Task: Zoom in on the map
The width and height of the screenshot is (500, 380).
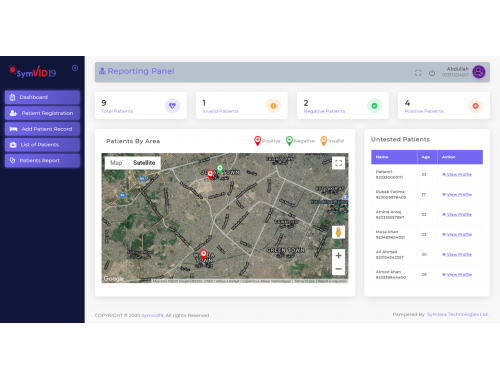Action: (338, 256)
